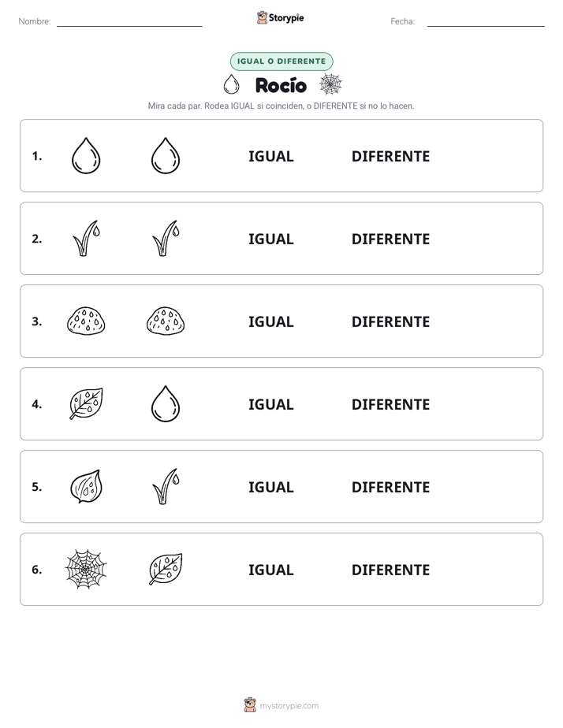Click the IGUAL O DIFERENTE badge
563x728 pixels.
point(281,61)
